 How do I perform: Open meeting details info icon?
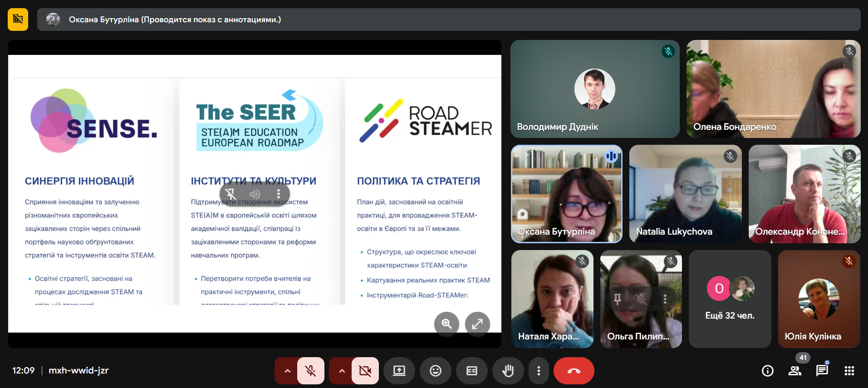click(767, 371)
